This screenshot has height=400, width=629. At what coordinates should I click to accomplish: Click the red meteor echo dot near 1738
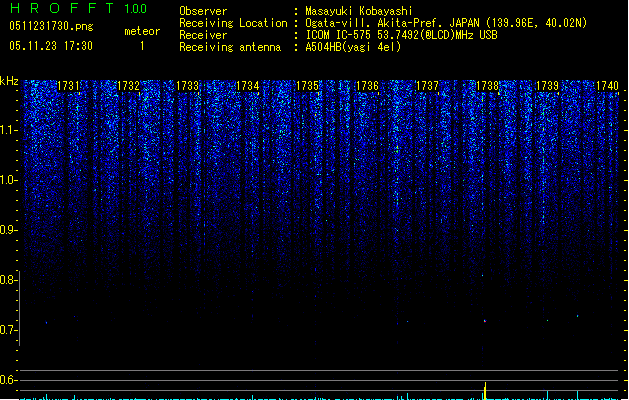pyautogui.click(x=485, y=321)
